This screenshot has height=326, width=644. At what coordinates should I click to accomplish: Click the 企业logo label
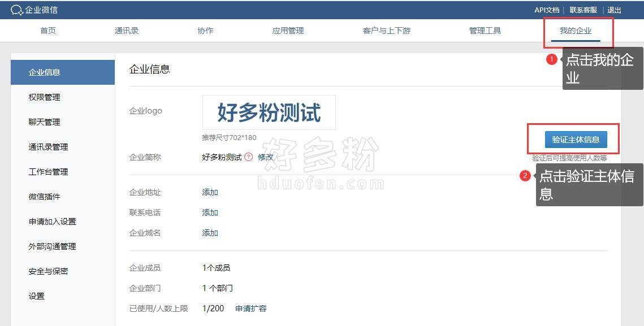coord(146,111)
